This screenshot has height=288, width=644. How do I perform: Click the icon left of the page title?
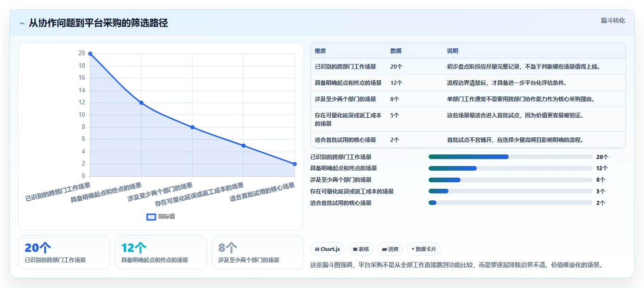[x=22, y=23]
